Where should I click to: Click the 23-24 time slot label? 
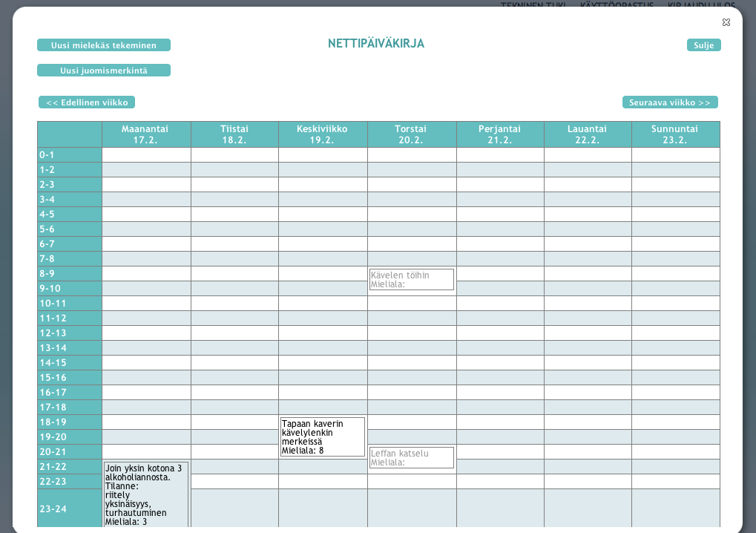(70, 509)
